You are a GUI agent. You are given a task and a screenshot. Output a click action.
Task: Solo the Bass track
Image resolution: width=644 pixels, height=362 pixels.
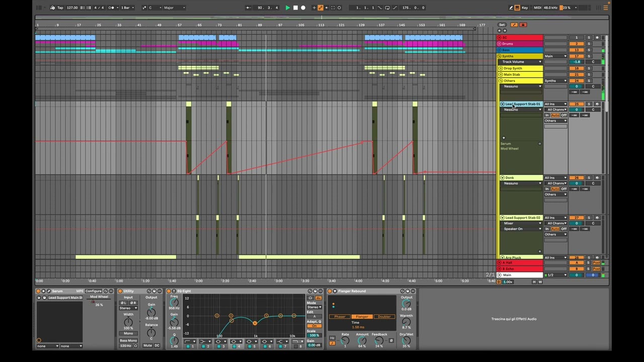pos(589,50)
